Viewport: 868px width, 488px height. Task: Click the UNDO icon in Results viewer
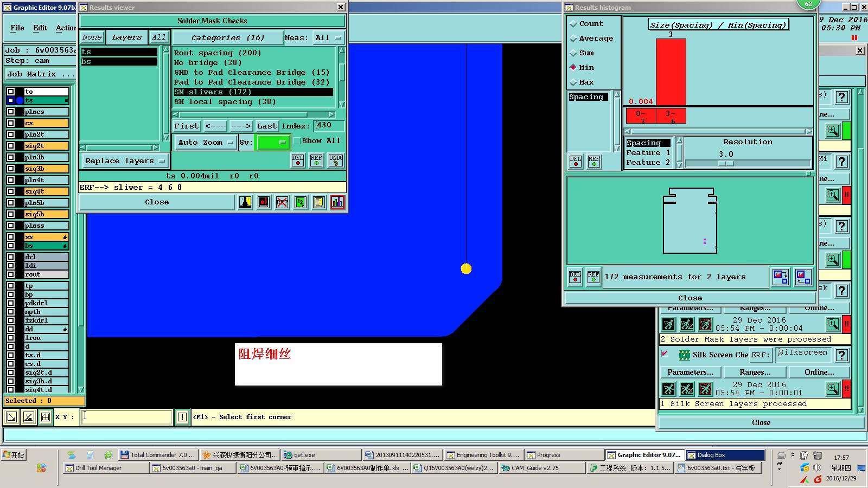(x=336, y=160)
